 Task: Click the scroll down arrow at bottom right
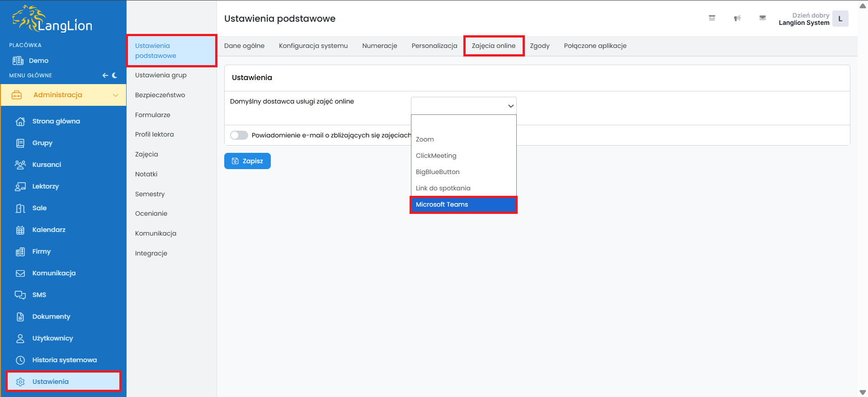tap(863, 392)
